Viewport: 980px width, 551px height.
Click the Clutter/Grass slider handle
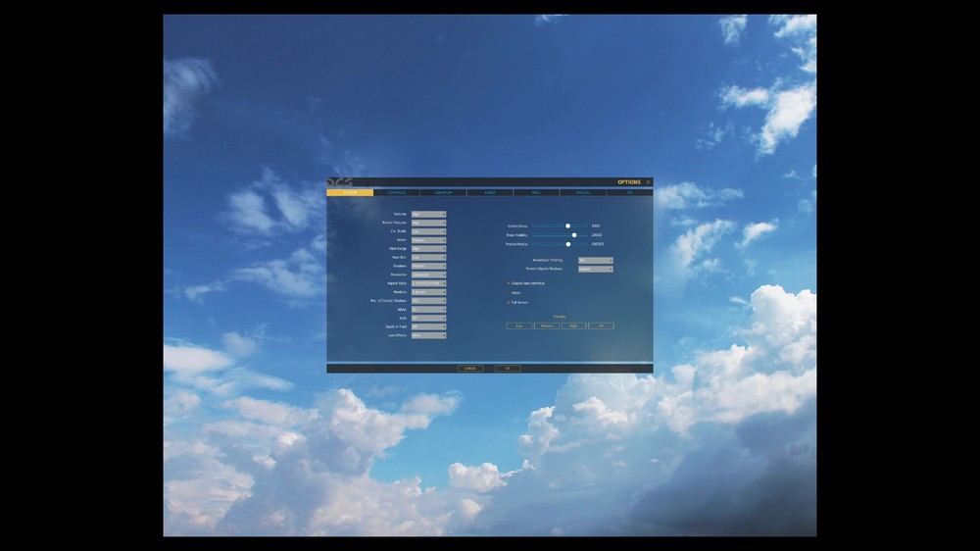568,225
